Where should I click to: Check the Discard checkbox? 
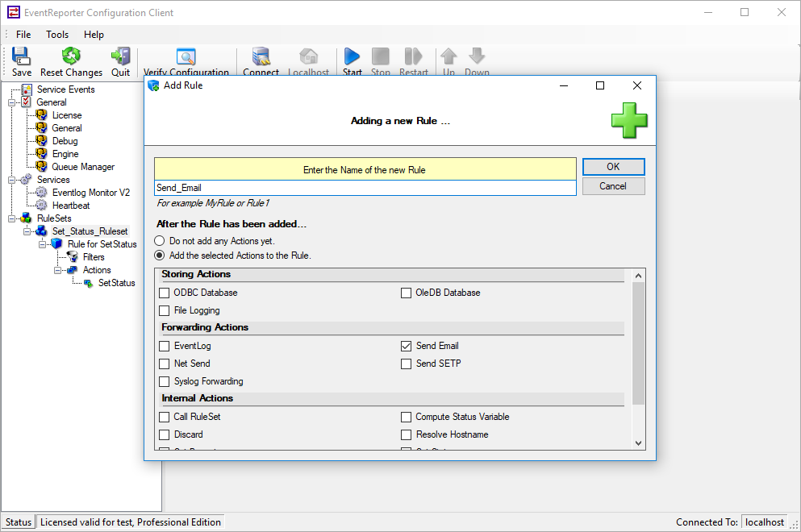pyautogui.click(x=164, y=434)
